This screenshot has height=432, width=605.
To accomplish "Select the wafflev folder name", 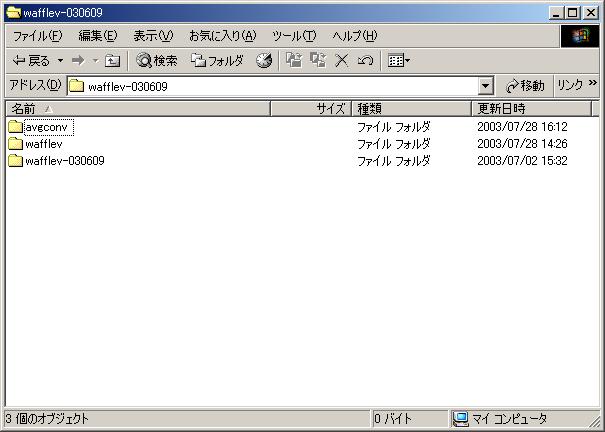I will coord(44,144).
